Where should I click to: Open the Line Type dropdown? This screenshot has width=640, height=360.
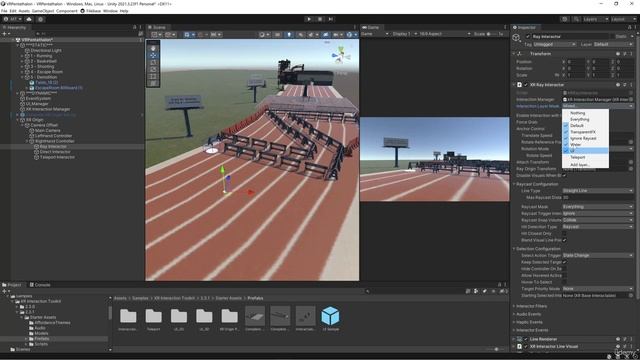[x=598, y=191]
